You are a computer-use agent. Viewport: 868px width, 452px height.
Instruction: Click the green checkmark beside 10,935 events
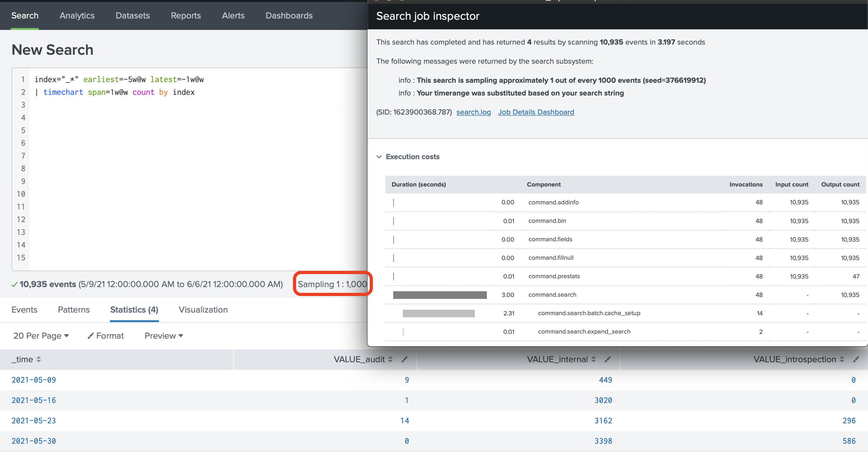(14, 284)
